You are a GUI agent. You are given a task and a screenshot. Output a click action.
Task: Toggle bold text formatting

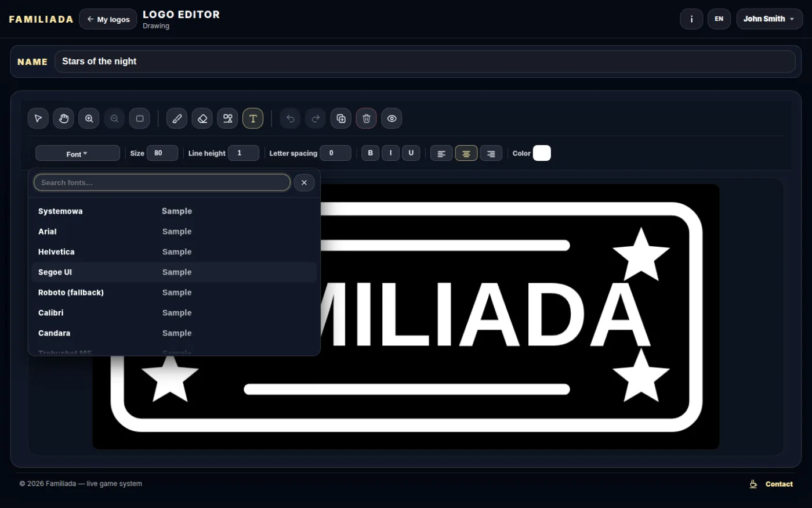tap(371, 153)
